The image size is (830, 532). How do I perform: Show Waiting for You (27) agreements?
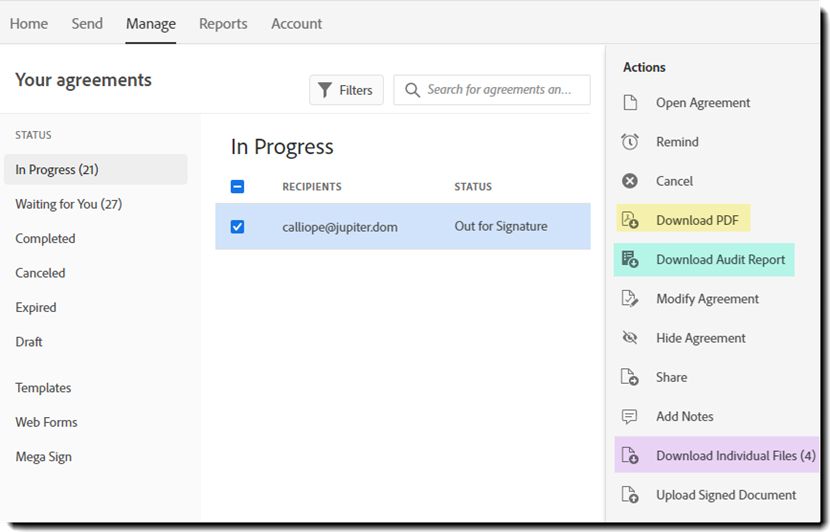69,204
